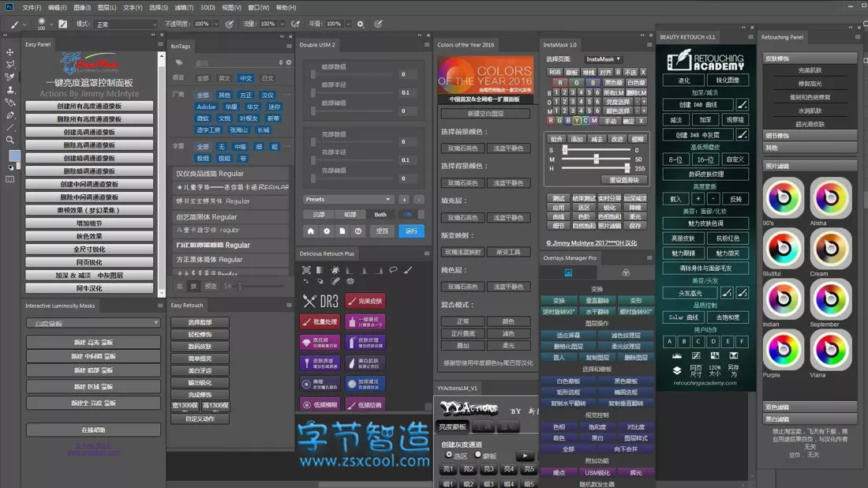Click the lasso icon in Delicious Retouch Plus
Viewport: 868px width, 488px height.
point(393,270)
